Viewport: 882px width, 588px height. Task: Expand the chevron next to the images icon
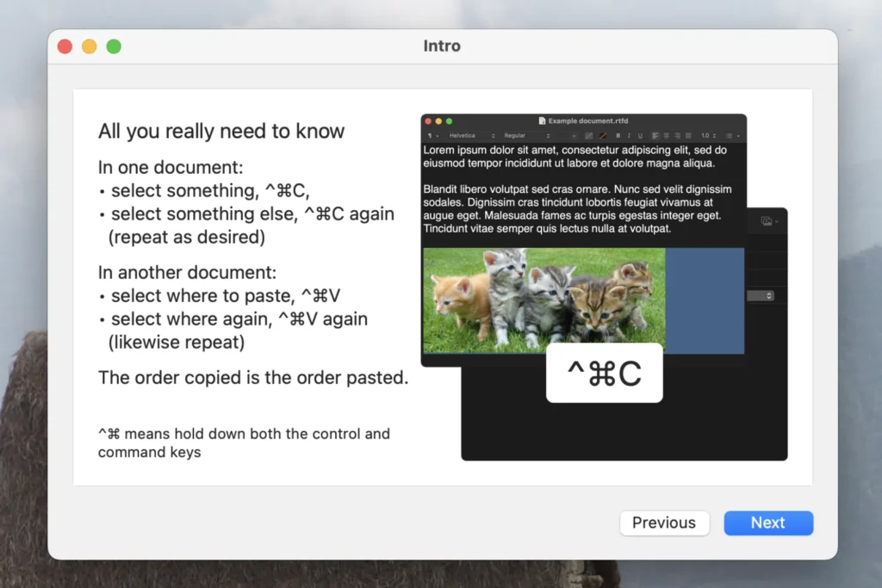[777, 221]
